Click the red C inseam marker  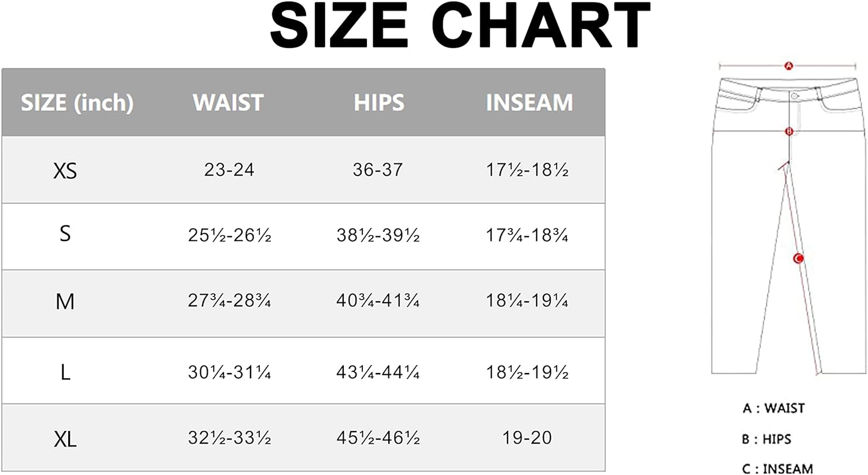click(799, 258)
